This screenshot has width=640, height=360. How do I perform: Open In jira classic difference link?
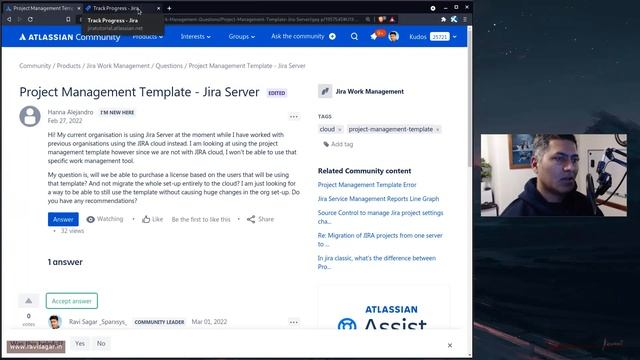tap(377, 262)
